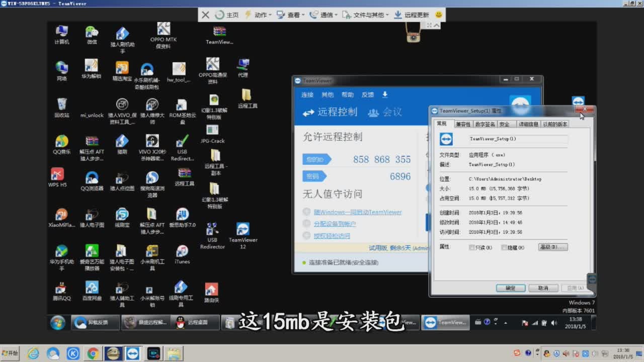Open the iTunes desktop icon

182,254
